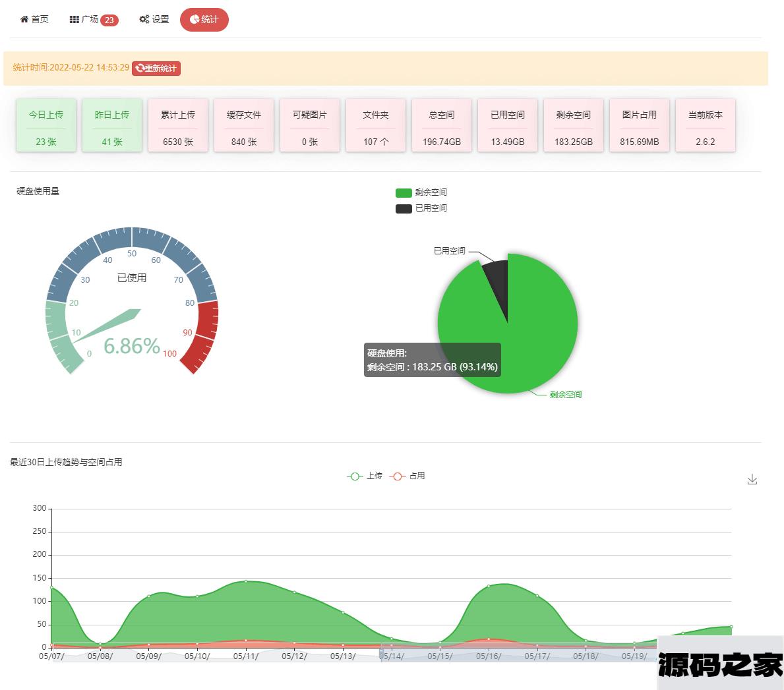Viewport: 784px width, 690px height.
Task: Toggle the 上传 series in the legend
Action: [x=365, y=476]
